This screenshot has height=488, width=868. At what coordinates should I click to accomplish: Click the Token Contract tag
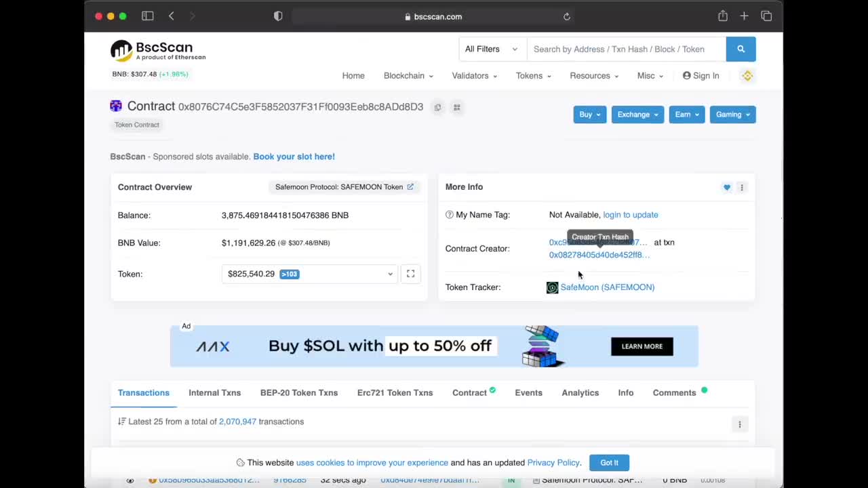click(x=137, y=125)
